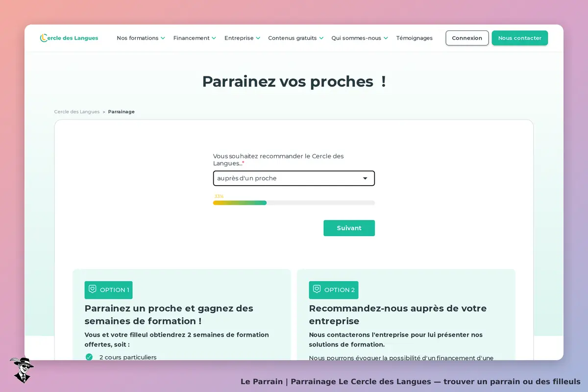Image resolution: width=588 pixels, height=392 pixels.
Task: Open the Contenus gratuits menu
Action: coord(295,38)
